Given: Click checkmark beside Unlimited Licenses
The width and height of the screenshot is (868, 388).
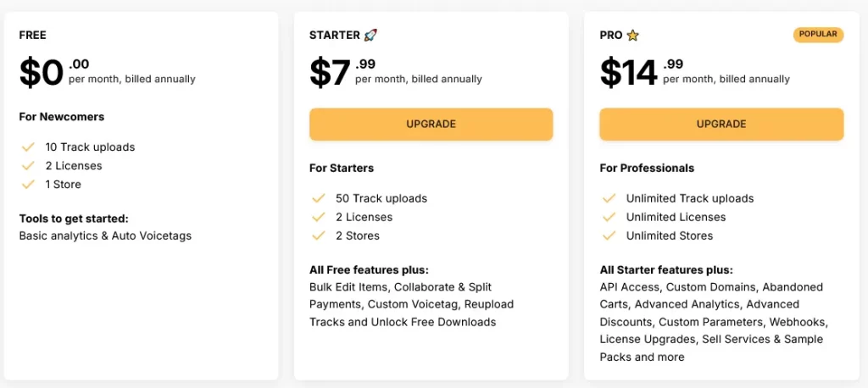Looking at the screenshot, I should coord(609,217).
